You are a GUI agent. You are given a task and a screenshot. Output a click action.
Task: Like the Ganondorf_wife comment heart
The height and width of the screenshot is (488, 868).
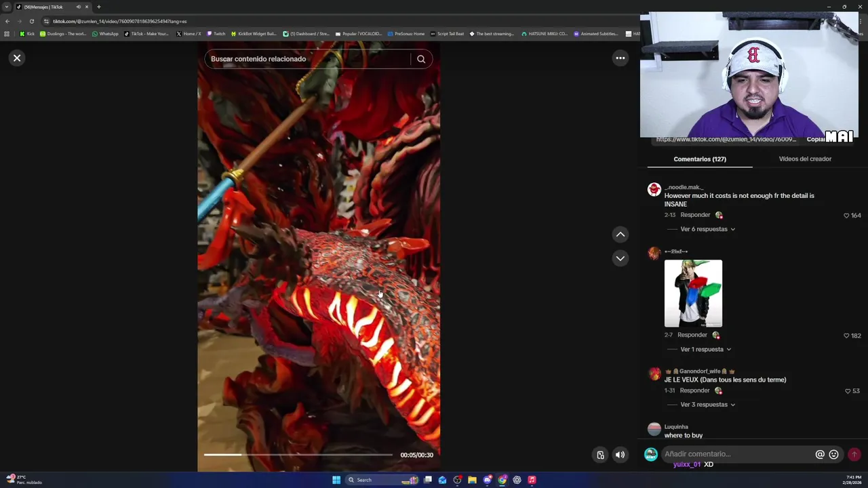tap(847, 391)
